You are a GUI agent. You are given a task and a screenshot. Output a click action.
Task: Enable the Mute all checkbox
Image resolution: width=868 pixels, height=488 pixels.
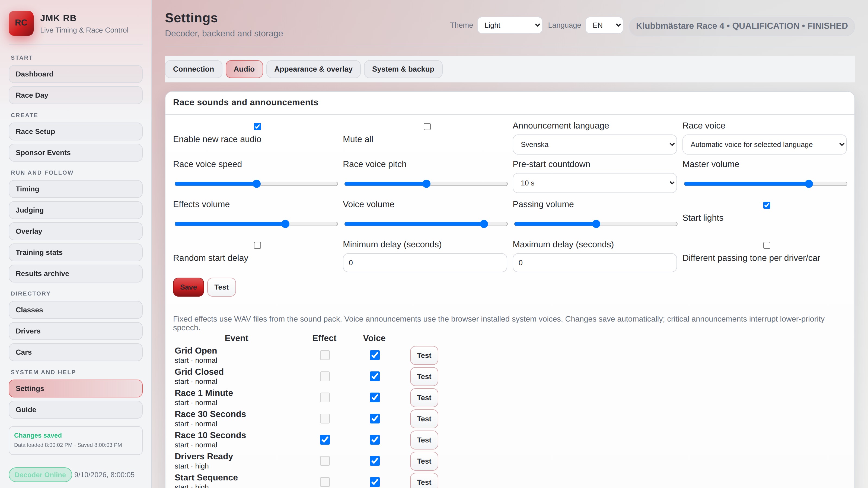coord(427,127)
